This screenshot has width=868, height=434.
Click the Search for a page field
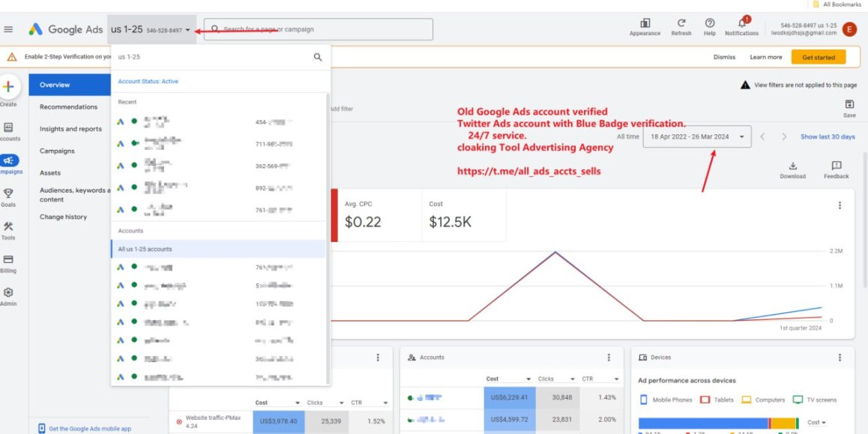319,29
